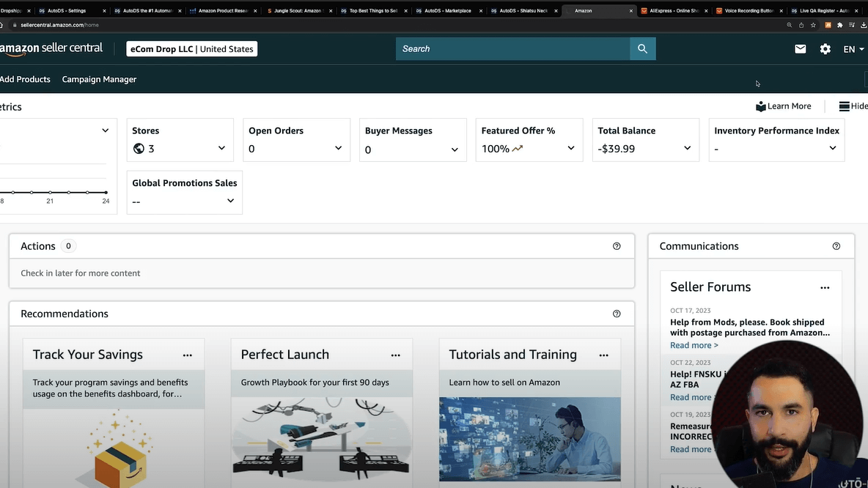Expand the Total Balance dropdown

pos(687,148)
